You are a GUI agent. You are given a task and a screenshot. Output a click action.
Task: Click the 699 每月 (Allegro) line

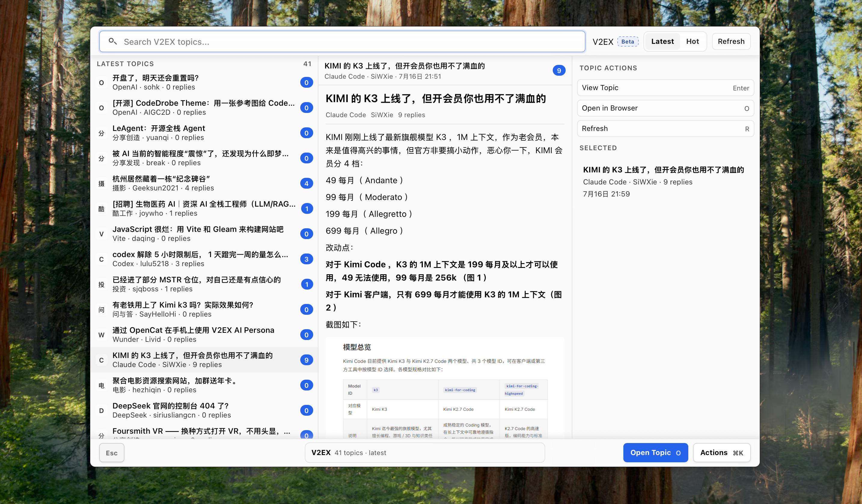point(365,231)
